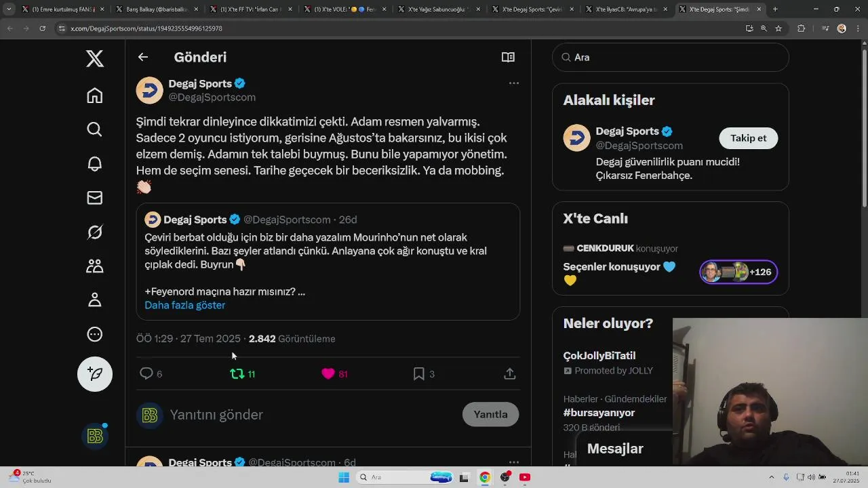Viewport: 868px width, 488px height.
Task: Open Communities people icon
Action: pos(95,266)
